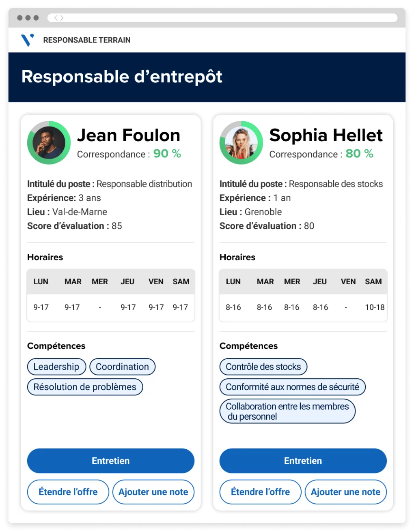Open Jean Foulon's profile photo
Image resolution: width=414 pixels, height=532 pixels.
coord(49,142)
